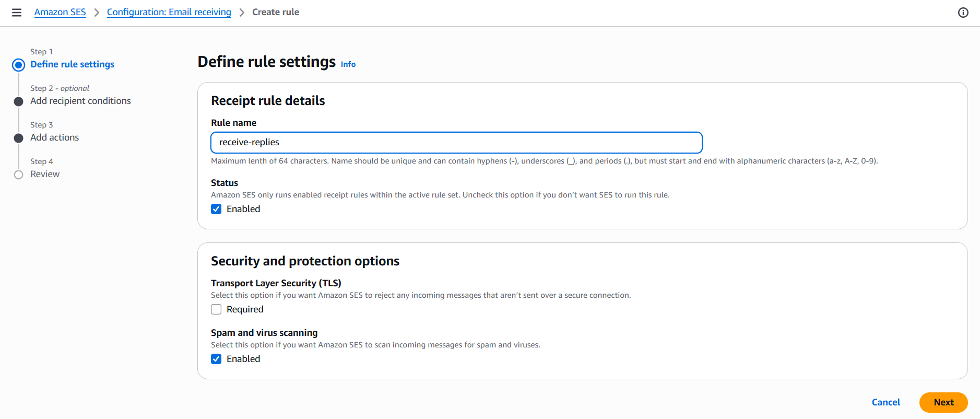Select Step 1 Define rule settings

pos(72,64)
